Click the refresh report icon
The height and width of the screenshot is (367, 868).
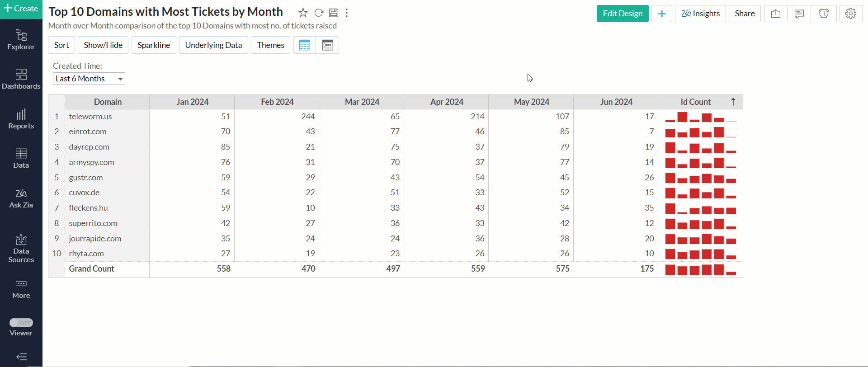pos(319,13)
